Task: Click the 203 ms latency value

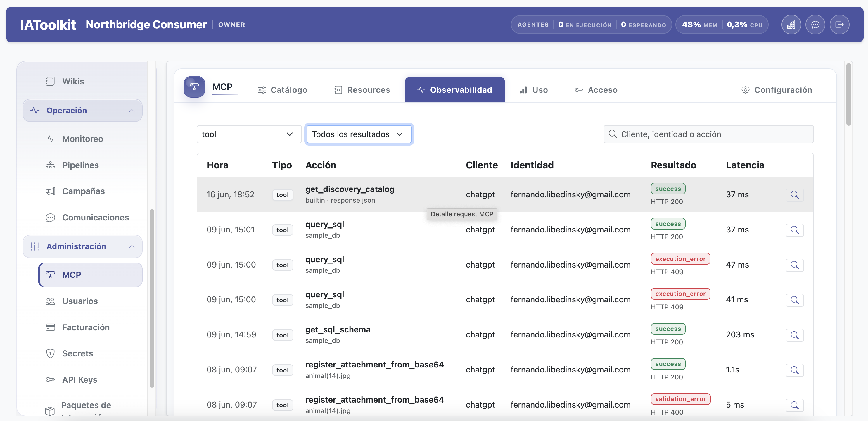Action: (740, 334)
